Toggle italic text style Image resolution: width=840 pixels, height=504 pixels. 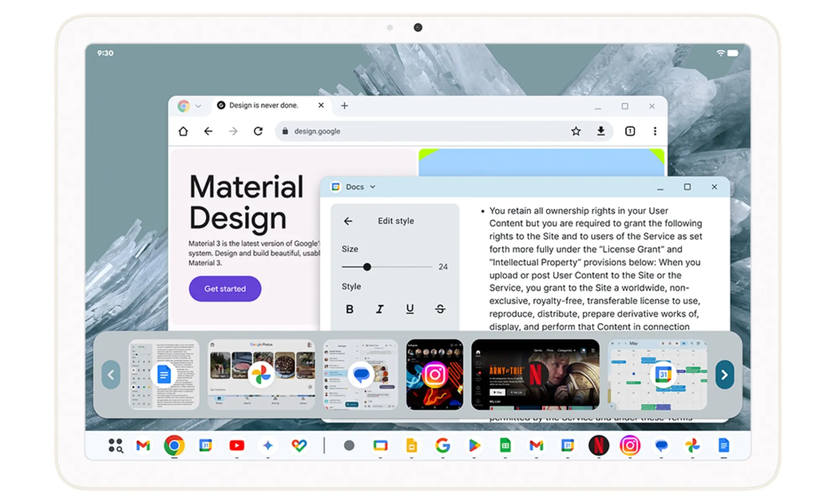point(380,309)
